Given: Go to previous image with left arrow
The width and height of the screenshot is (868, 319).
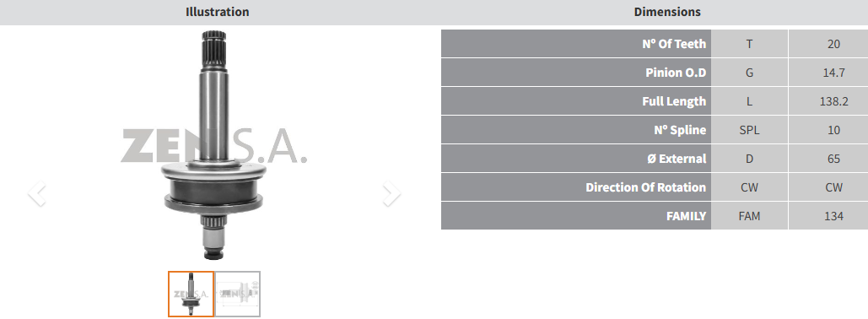Looking at the screenshot, I should [36, 194].
